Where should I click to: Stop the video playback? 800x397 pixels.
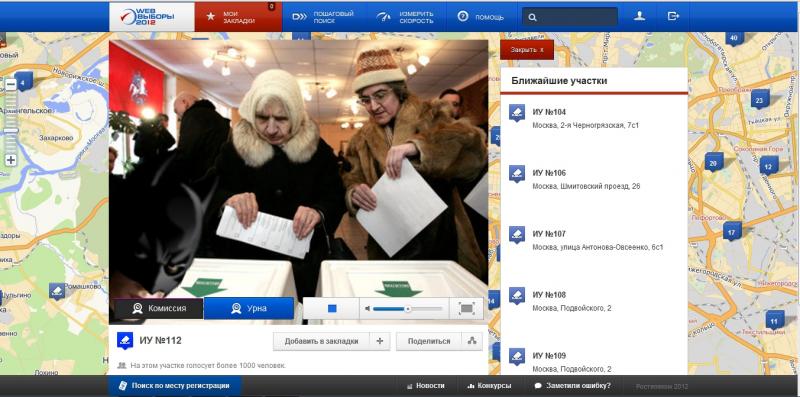(x=332, y=309)
